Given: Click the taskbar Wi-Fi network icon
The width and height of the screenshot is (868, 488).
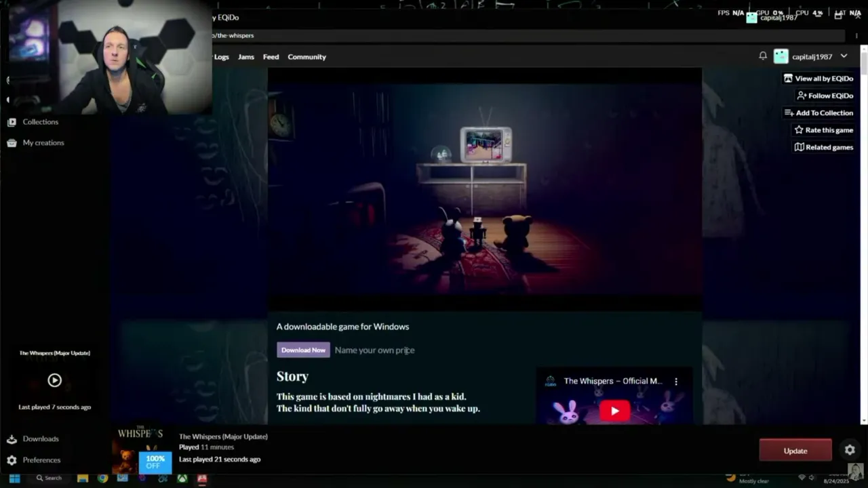Looking at the screenshot, I should 802,478.
